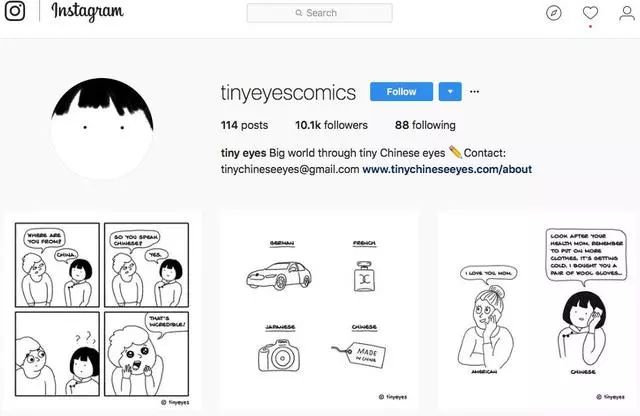The image size is (640, 416).
Task: Open the German French Japanese Chinese comic post
Action: point(318,311)
